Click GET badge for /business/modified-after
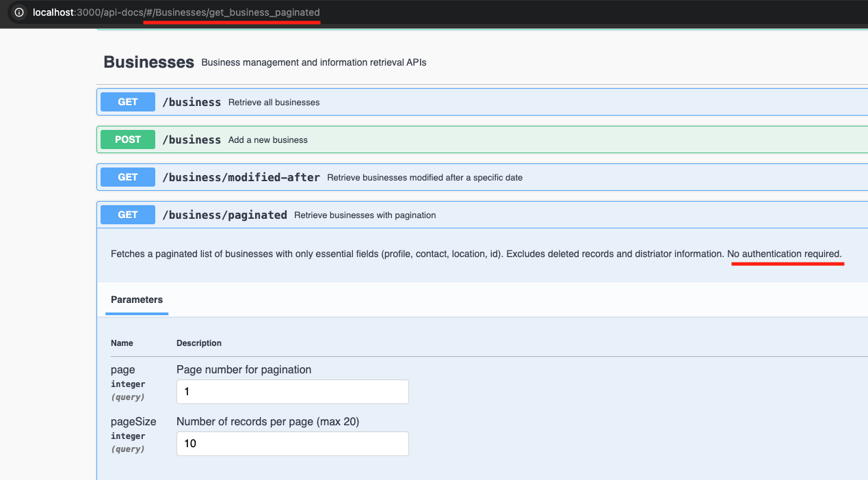868x480 pixels. tap(128, 177)
